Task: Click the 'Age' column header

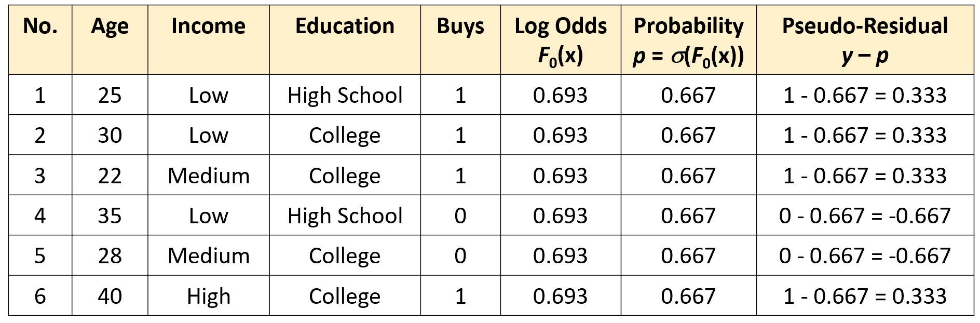Action: [110, 26]
